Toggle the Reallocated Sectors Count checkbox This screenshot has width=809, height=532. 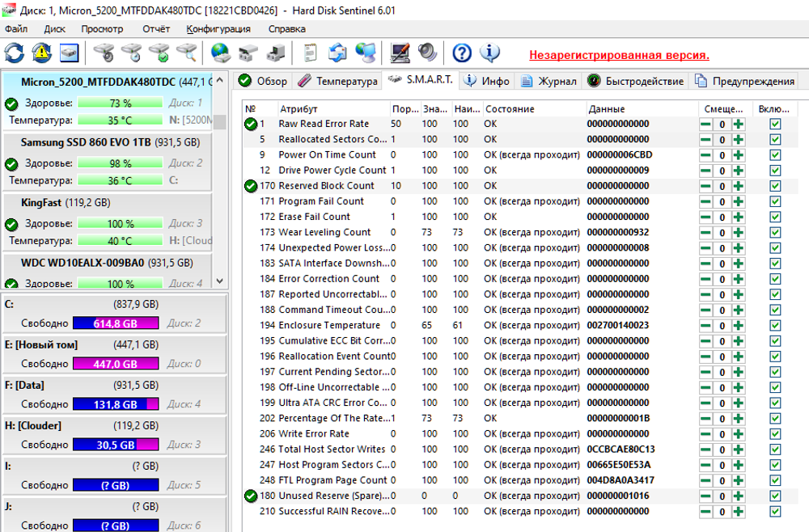(775, 140)
